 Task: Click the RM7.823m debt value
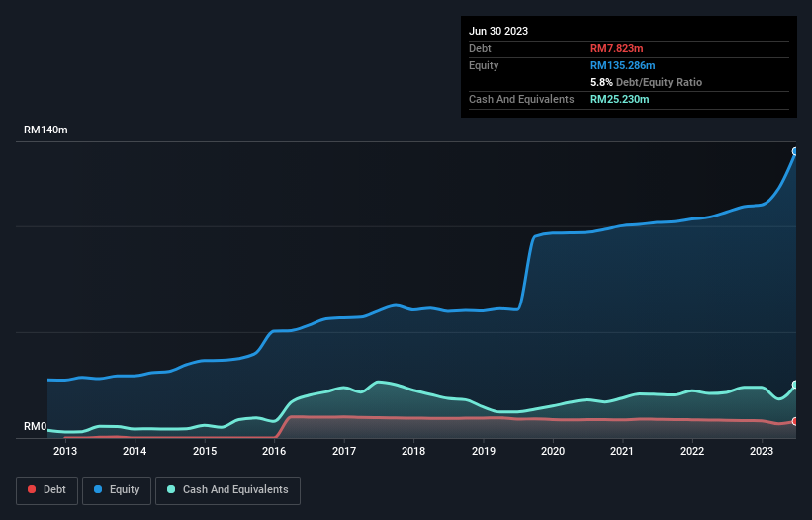(617, 48)
